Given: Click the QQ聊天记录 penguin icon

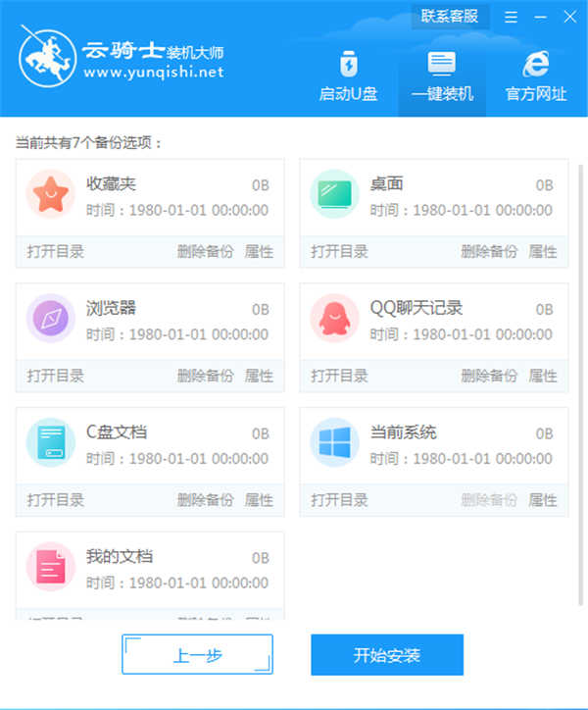Looking at the screenshot, I should pyautogui.click(x=334, y=318).
